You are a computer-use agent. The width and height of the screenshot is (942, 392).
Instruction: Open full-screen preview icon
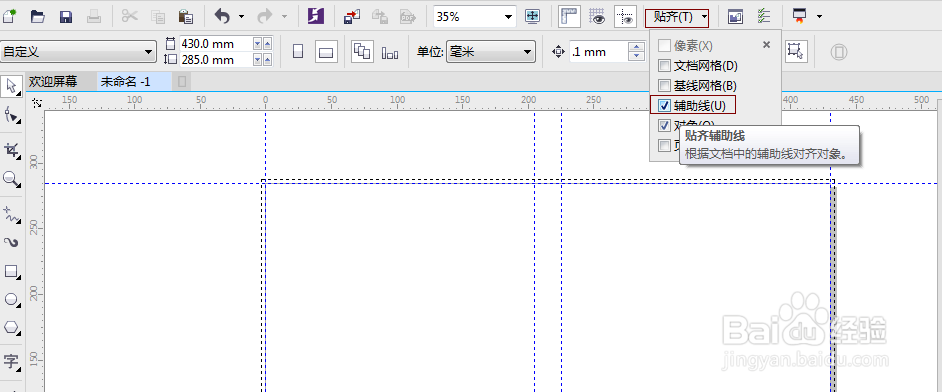(x=532, y=16)
